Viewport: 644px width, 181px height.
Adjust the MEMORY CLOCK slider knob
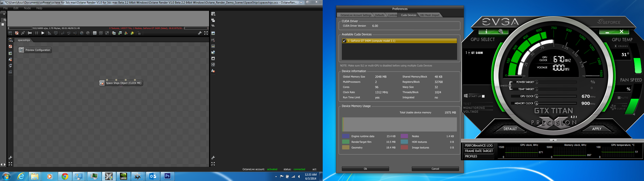tap(537, 103)
